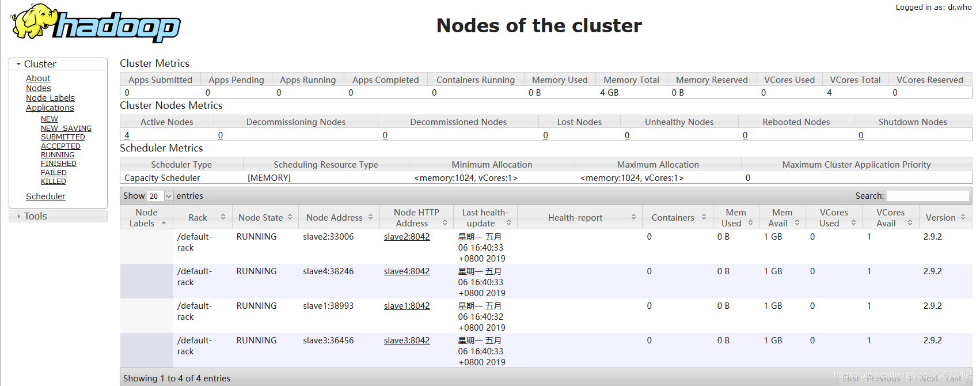Sort table by Last health-update column
This screenshot has width=980, height=386.
tap(485, 218)
